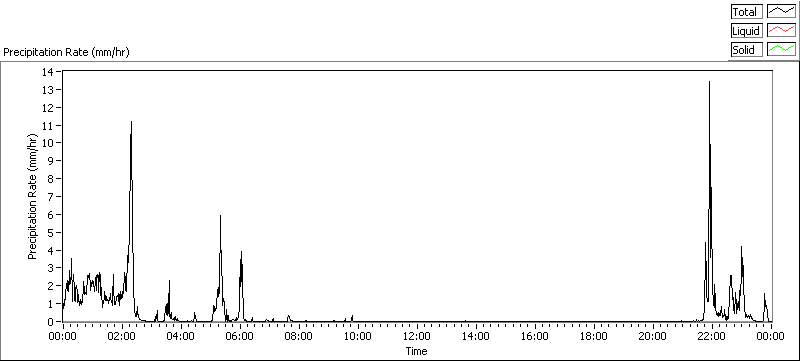Image resolution: width=800 pixels, height=361 pixels.
Task: Click the y-axis value 1
Action: (52, 304)
